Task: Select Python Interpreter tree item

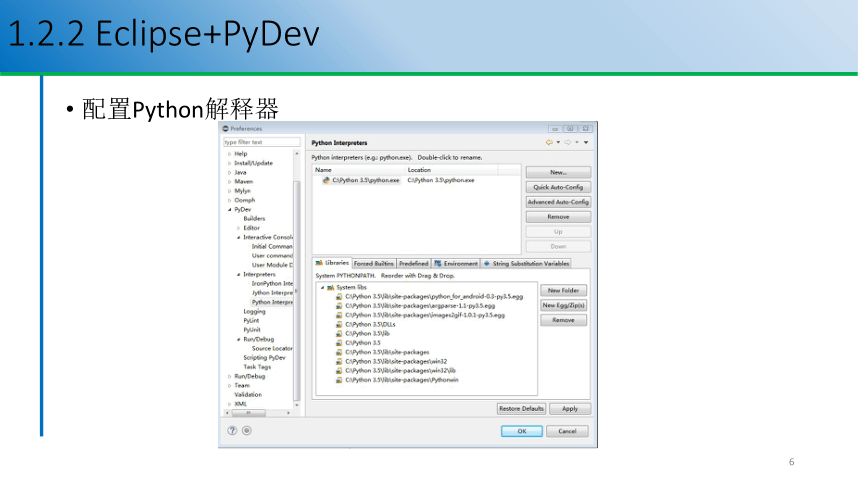Action: 272,302
